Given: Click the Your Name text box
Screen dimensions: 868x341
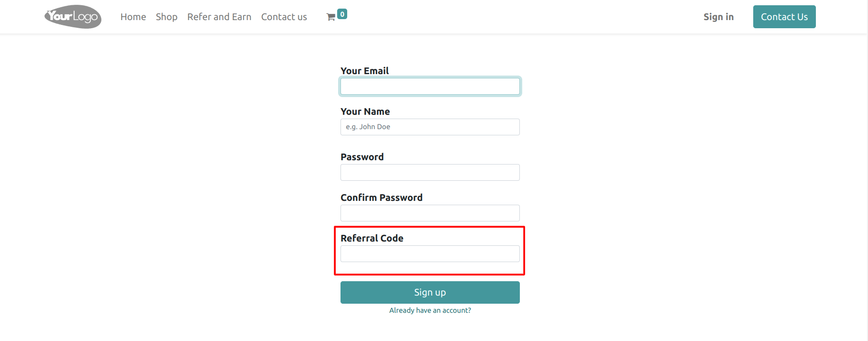Looking at the screenshot, I should point(430,127).
